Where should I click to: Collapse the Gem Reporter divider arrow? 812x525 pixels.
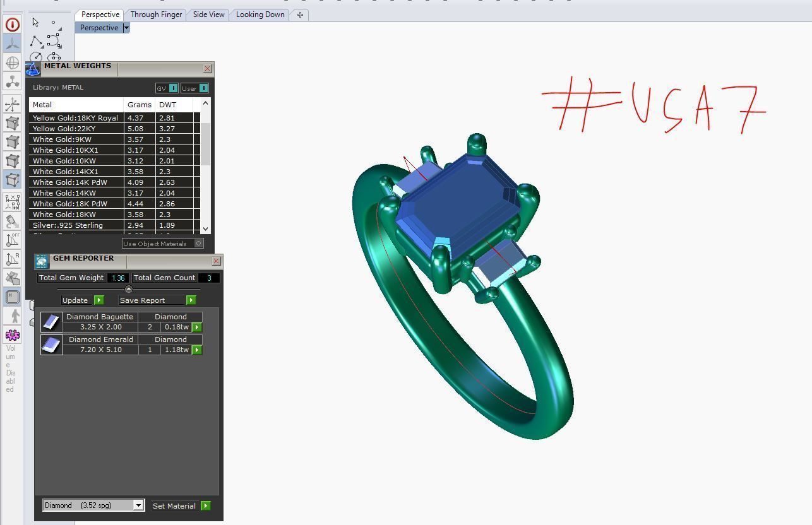pyautogui.click(x=129, y=289)
